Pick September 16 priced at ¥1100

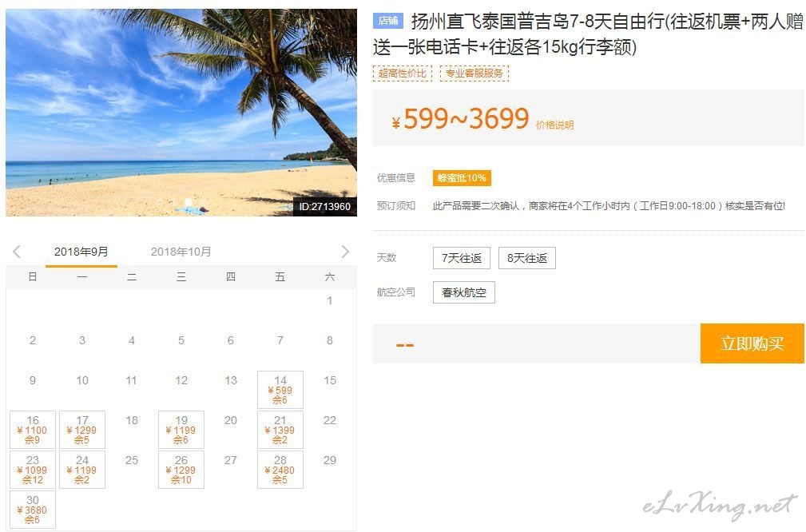coord(33,430)
